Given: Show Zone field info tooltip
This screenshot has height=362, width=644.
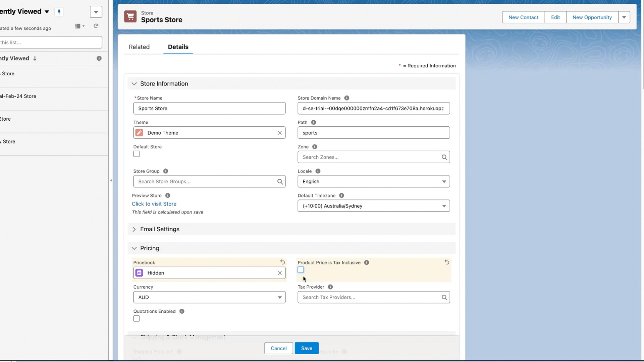Looking at the screenshot, I should pos(314,147).
